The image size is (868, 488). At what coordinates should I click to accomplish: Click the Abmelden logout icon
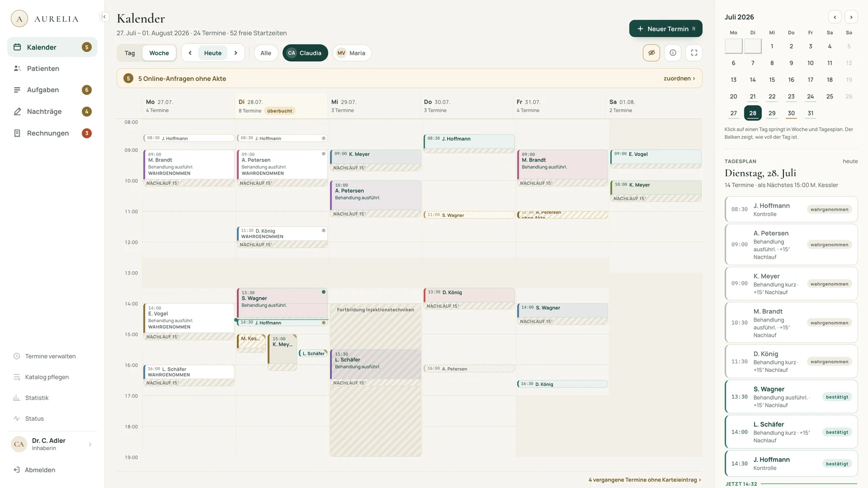(x=17, y=470)
